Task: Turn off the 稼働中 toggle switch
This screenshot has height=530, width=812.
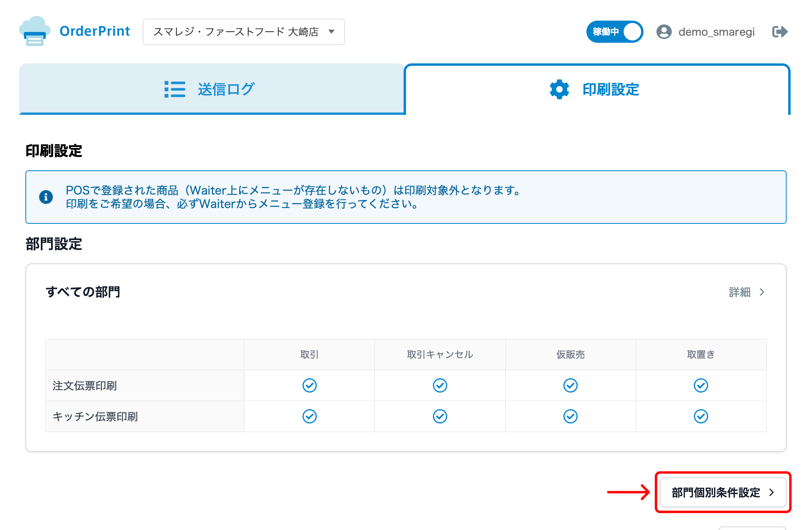Action: [614, 32]
